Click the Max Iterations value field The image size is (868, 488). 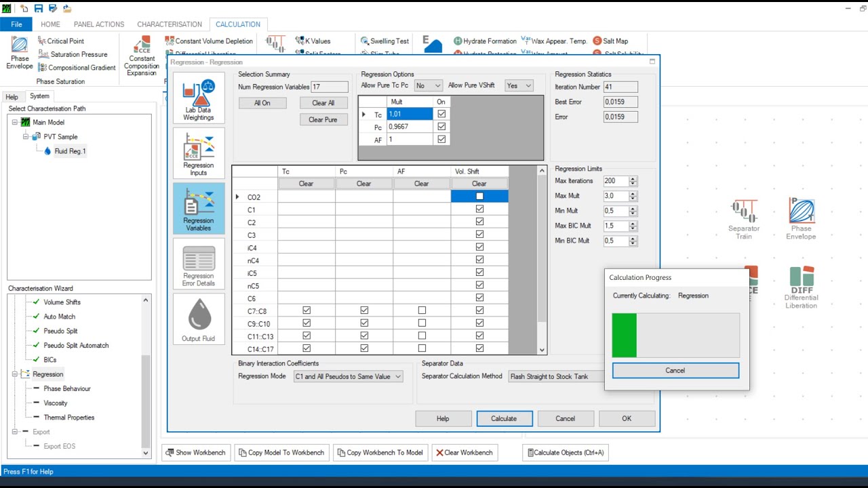(x=616, y=181)
